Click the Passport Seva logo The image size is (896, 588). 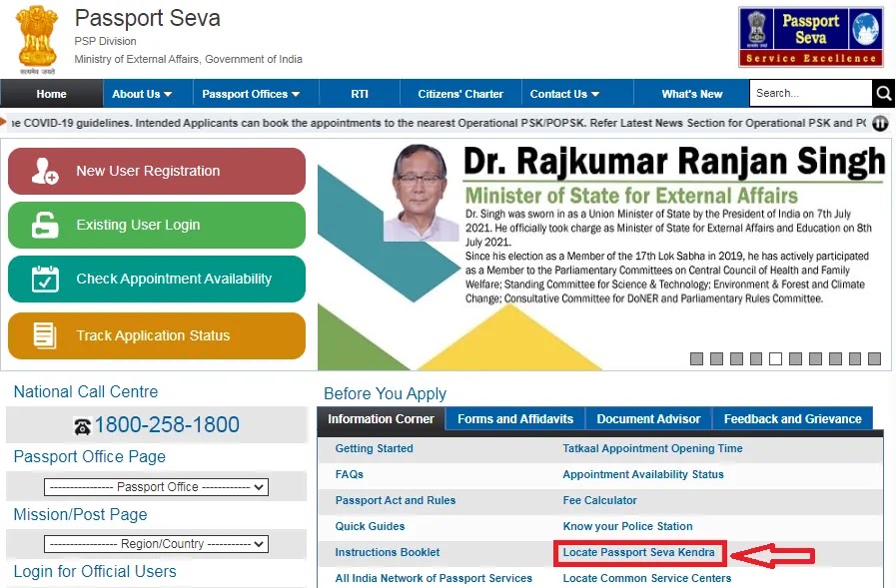coord(811,37)
